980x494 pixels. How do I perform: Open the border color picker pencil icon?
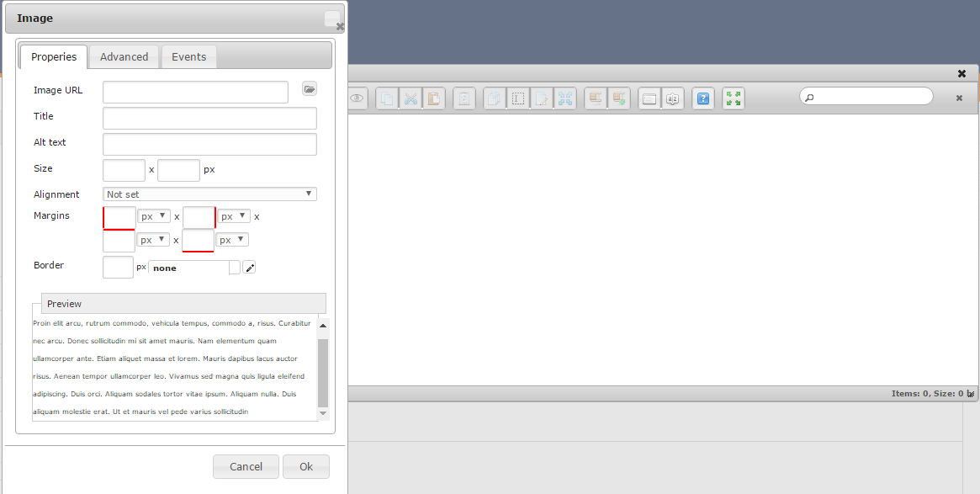[249, 268]
